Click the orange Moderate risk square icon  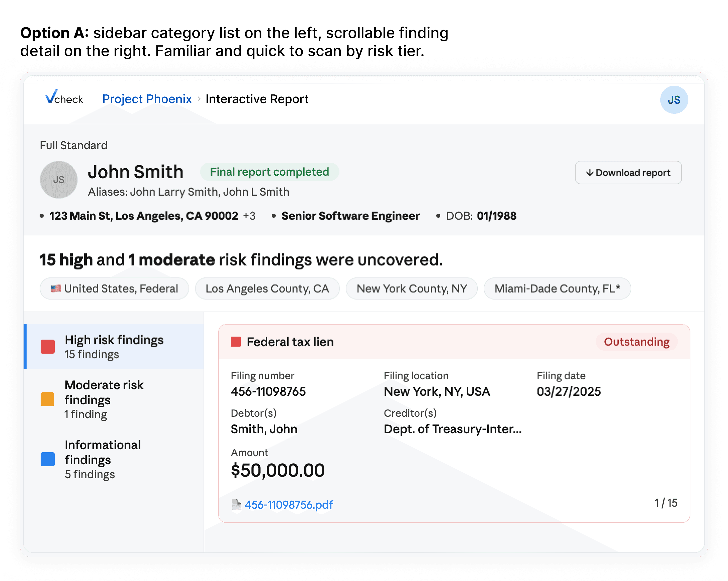(x=48, y=399)
